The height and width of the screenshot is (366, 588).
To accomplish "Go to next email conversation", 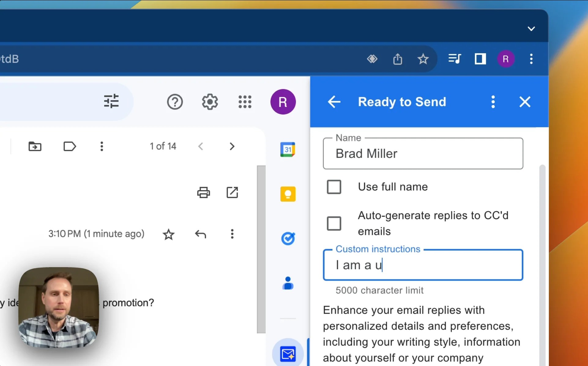I will click(232, 146).
